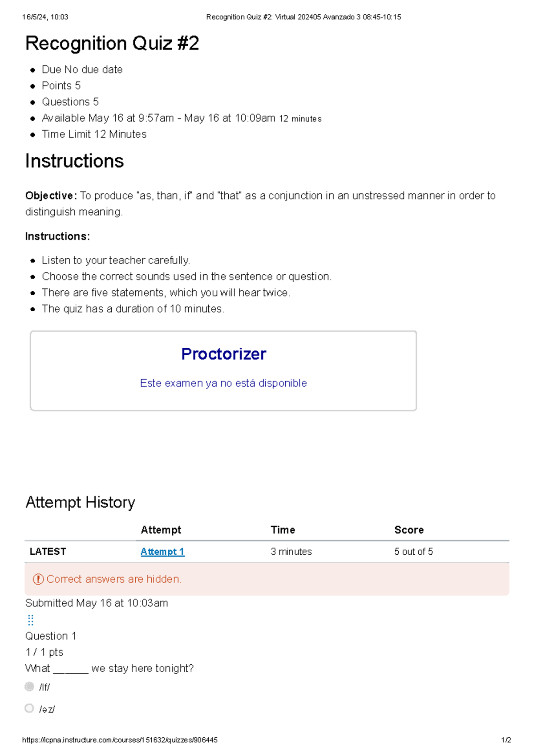The image size is (534, 756).
Task: Click the Score column header
Action: pos(409,530)
